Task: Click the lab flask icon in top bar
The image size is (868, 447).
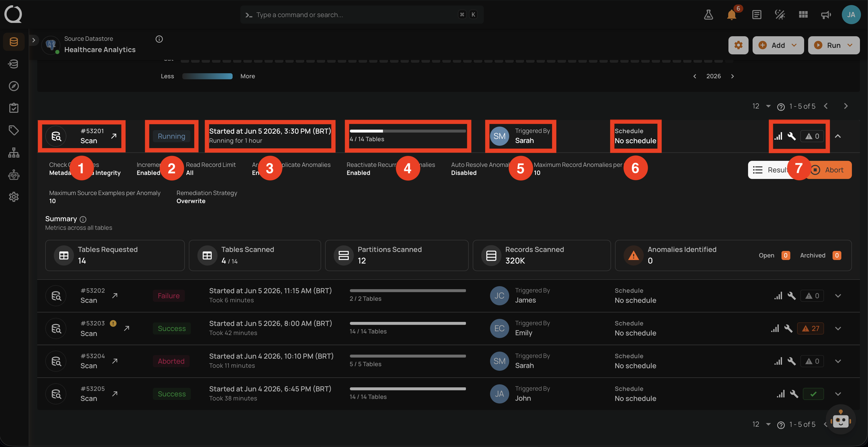Action: tap(708, 15)
